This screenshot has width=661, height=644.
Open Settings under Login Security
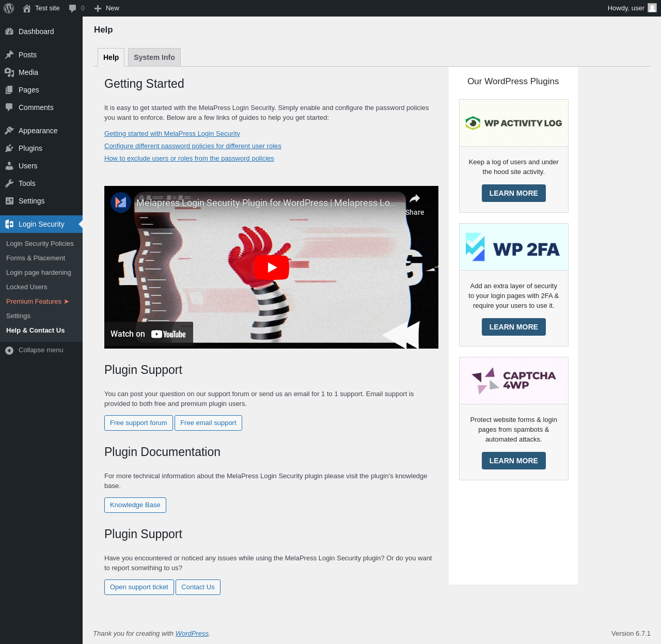click(x=19, y=316)
